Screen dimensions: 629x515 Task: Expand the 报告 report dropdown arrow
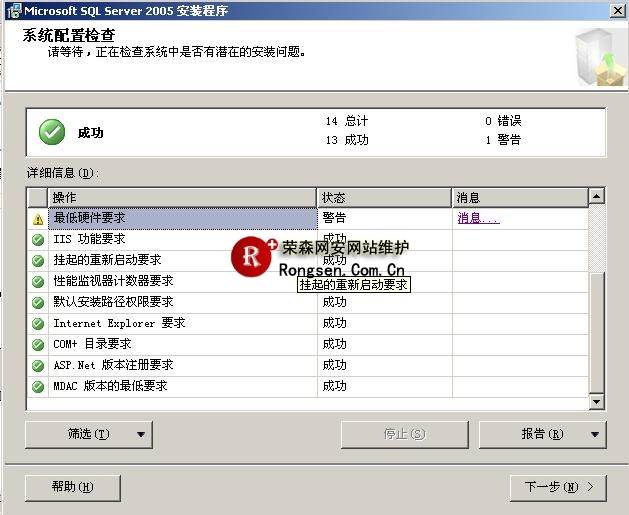(x=595, y=435)
